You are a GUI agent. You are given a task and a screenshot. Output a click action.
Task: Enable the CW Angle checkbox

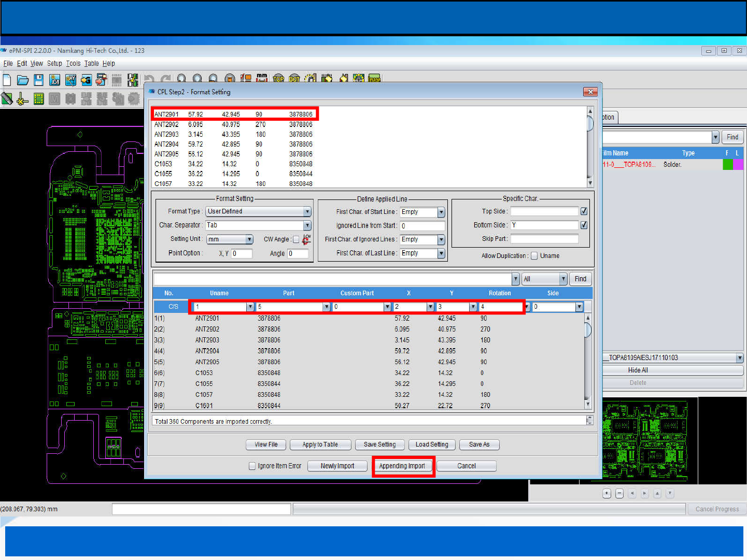(296, 239)
